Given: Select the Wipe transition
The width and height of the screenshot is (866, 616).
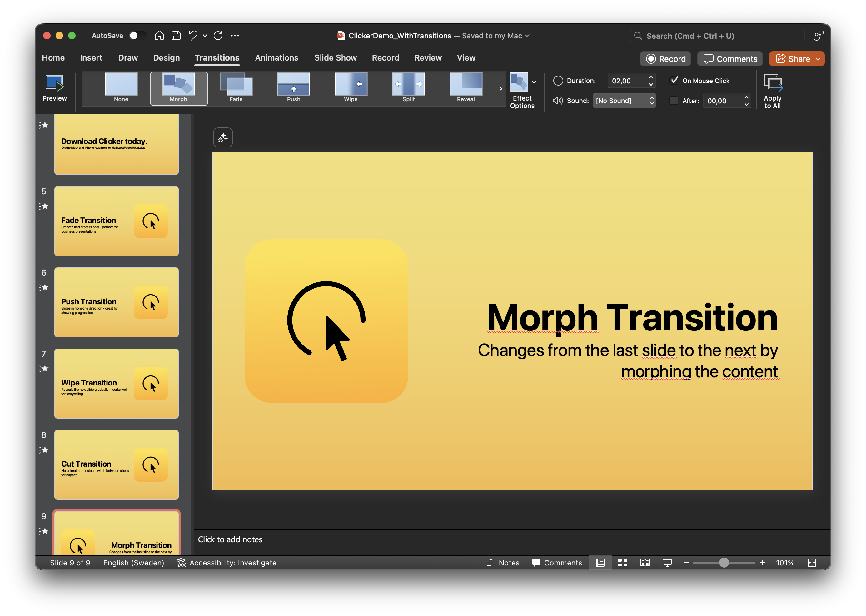Looking at the screenshot, I should pyautogui.click(x=351, y=88).
